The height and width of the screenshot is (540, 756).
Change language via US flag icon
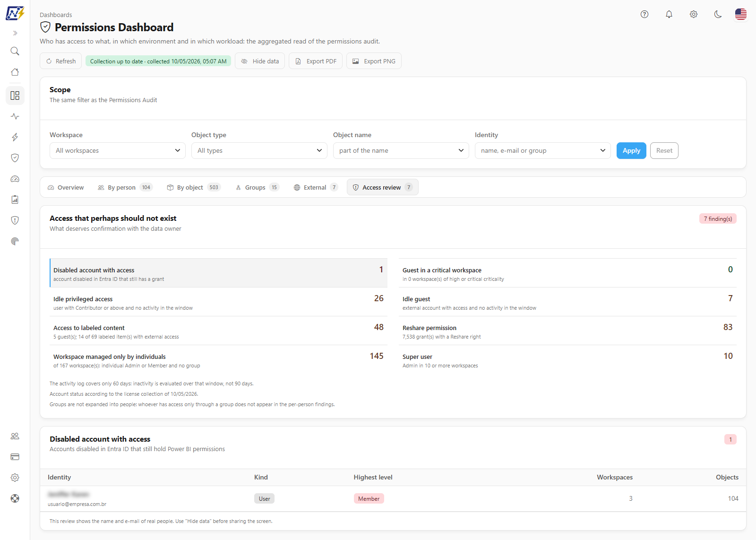(x=741, y=14)
